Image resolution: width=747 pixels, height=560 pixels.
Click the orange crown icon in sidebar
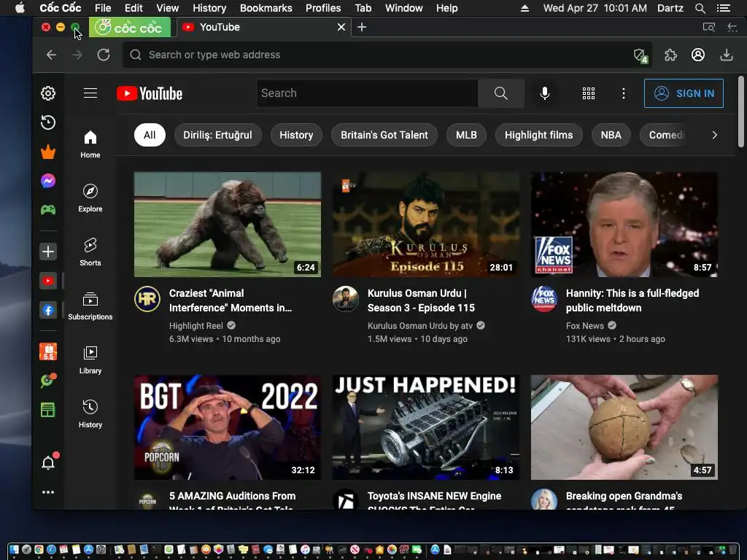(48, 152)
